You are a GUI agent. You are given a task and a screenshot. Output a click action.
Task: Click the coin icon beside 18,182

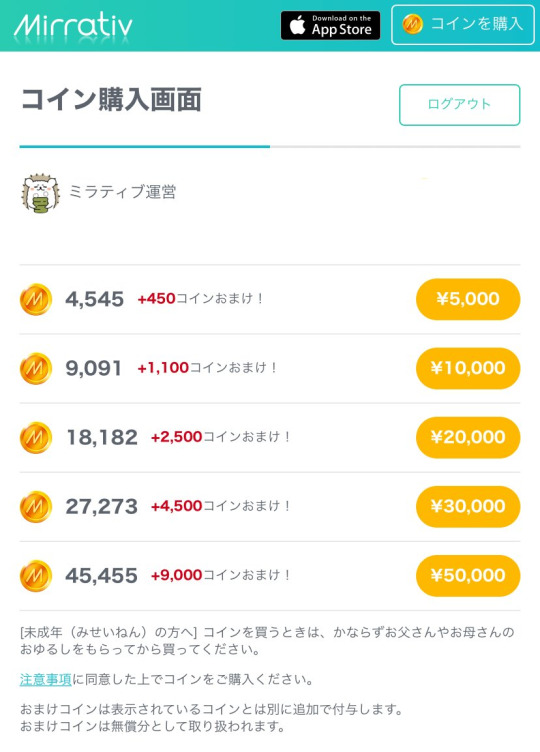(x=36, y=437)
